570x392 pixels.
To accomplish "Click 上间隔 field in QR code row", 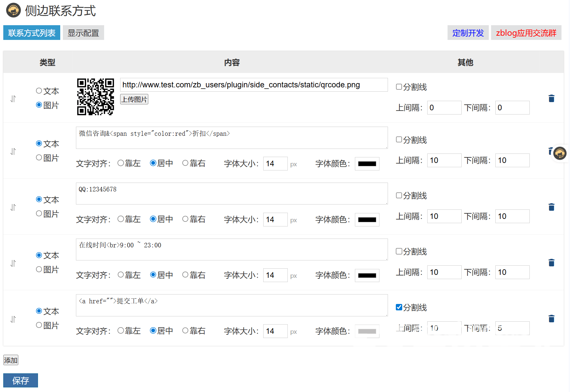I will coord(444,108).
